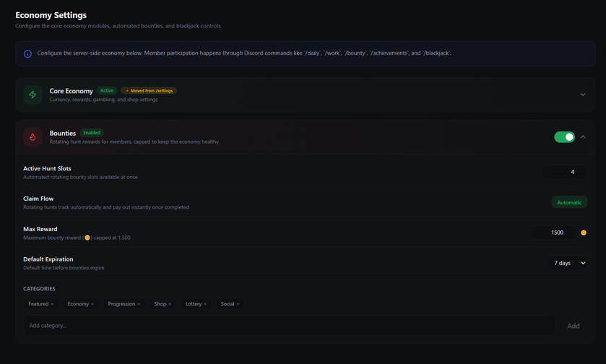
Task: Click the Automatic claim flow button
Action: (x=569, y=202)
